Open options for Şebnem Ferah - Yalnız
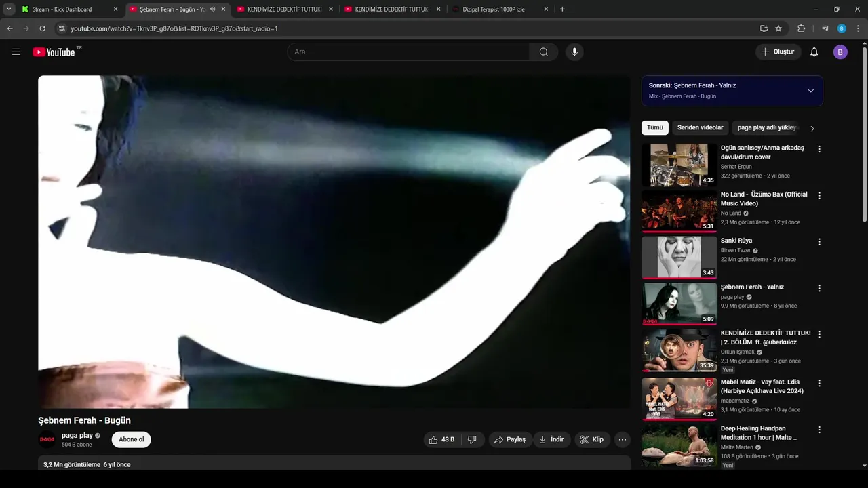 pyautogui.click(x=819, y=288)
